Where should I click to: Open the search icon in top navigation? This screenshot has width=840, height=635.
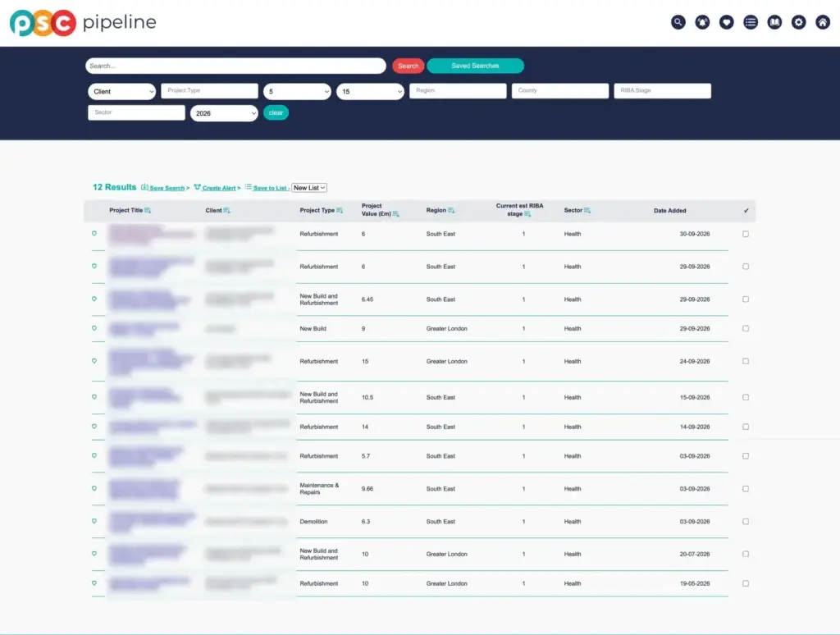678,22
